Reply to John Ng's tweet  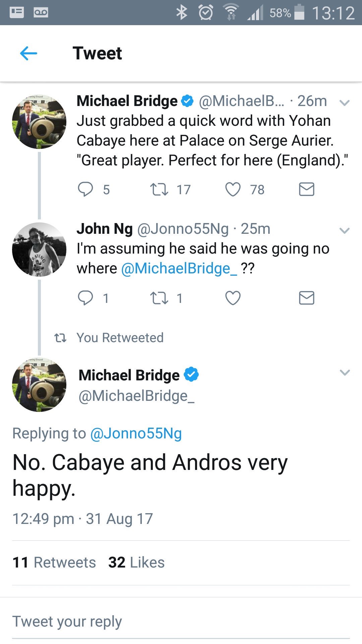85,298
